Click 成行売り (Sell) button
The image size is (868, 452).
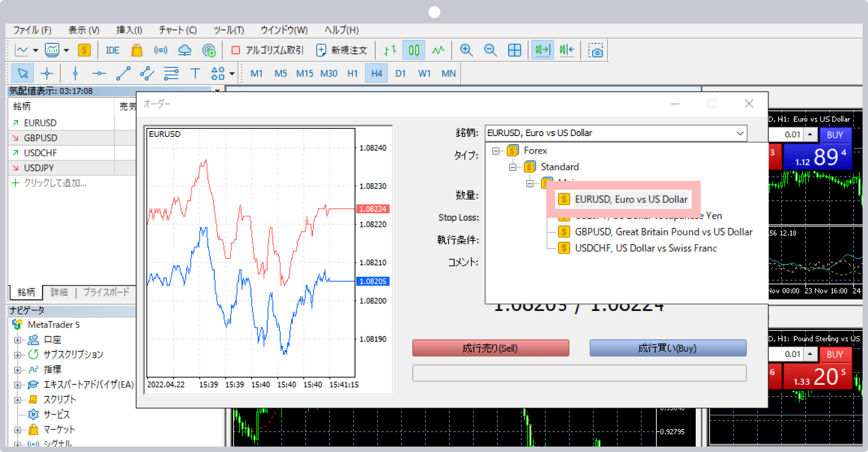tap(491, 348)
